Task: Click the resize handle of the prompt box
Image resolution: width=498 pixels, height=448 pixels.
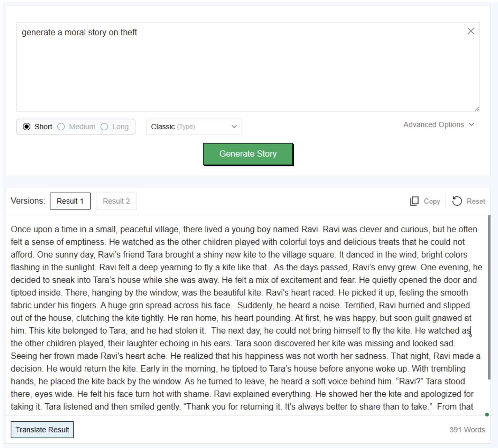Action: (477, 109)
